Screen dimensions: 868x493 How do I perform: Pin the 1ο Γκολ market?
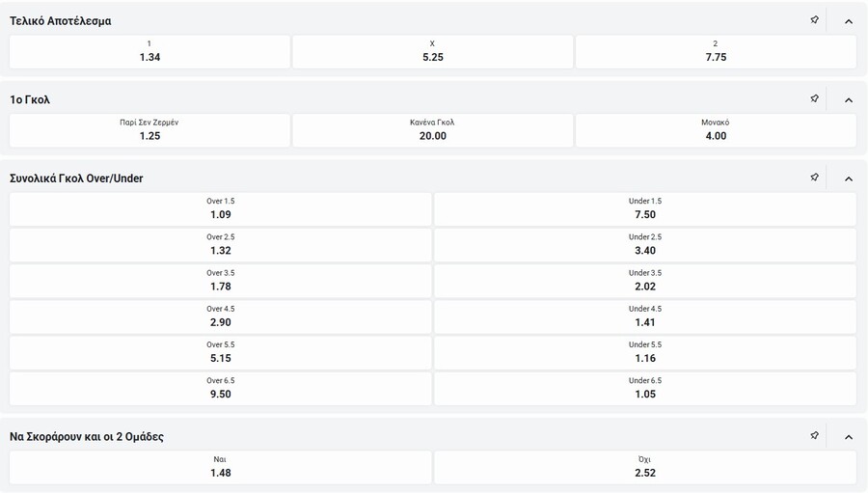[x=814, y=99]
